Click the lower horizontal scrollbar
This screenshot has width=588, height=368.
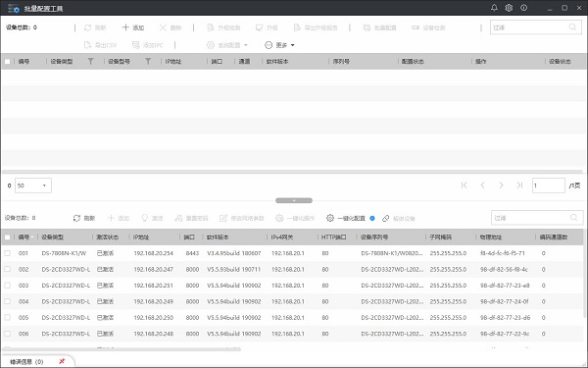tap(122, 349)
